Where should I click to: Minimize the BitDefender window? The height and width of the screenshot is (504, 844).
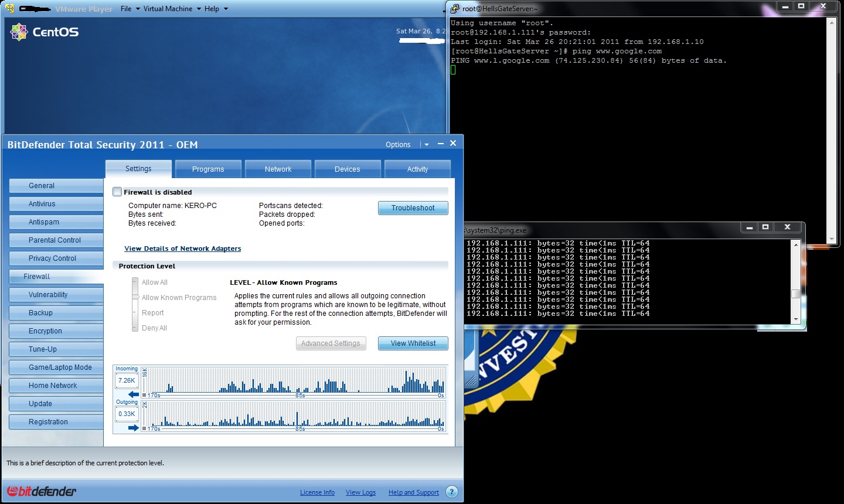pyautogui.click(x=441, y=144)
